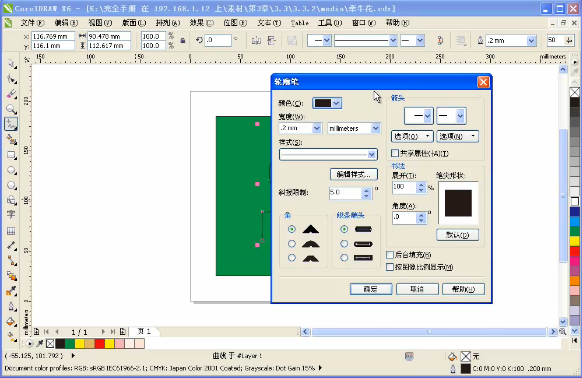
Task: Click the 帮助(H) button in dialog
Action: [463, 289]
